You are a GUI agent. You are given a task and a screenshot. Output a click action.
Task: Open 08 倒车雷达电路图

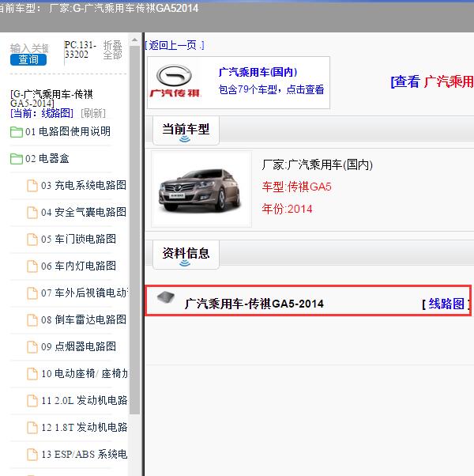pyautogui.click(x=84, y=320)
